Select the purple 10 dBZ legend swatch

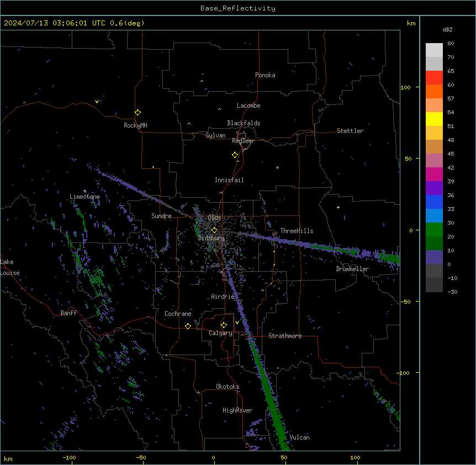[x=434, y=257]
